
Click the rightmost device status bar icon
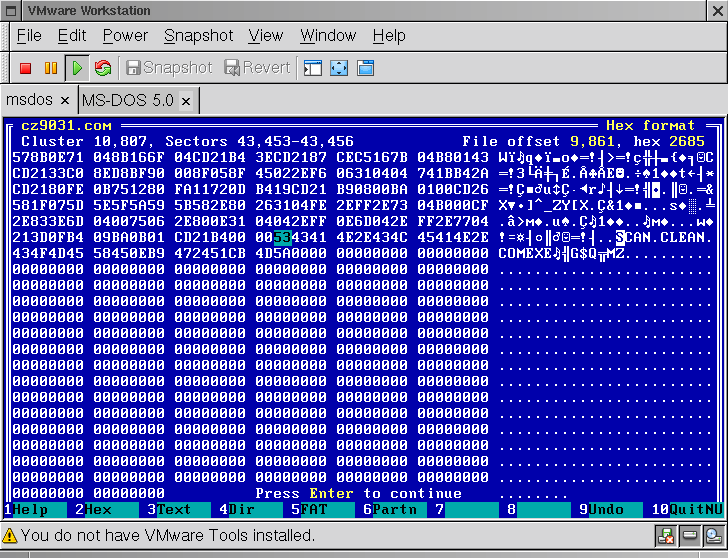tap(713, 536)
